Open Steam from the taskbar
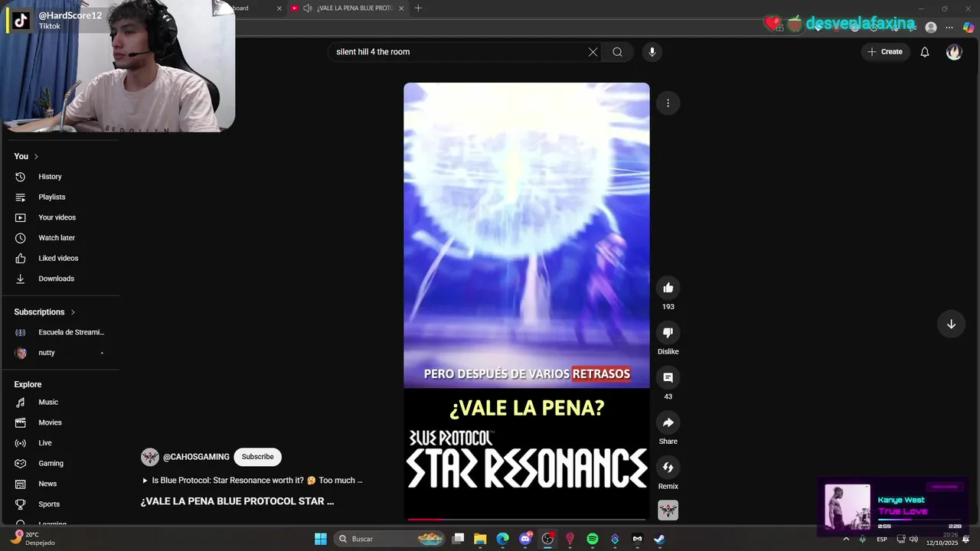 pos(659,539)
